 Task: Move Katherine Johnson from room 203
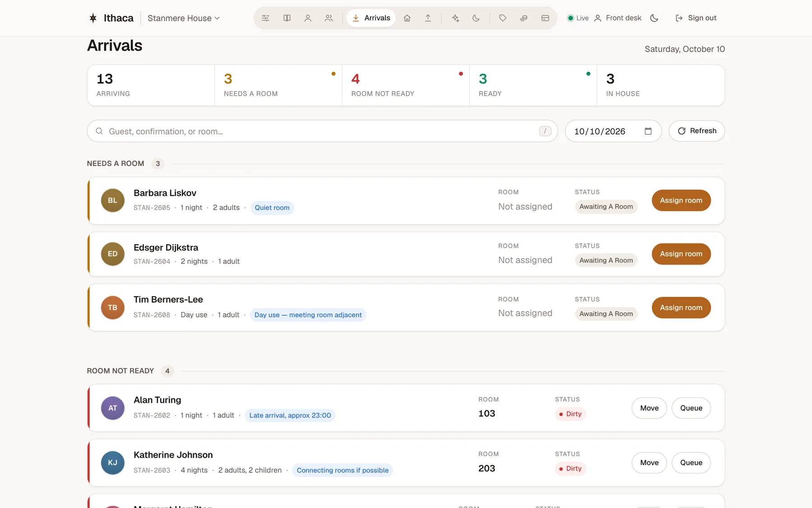pyautogui.click(x=649, y=463)
